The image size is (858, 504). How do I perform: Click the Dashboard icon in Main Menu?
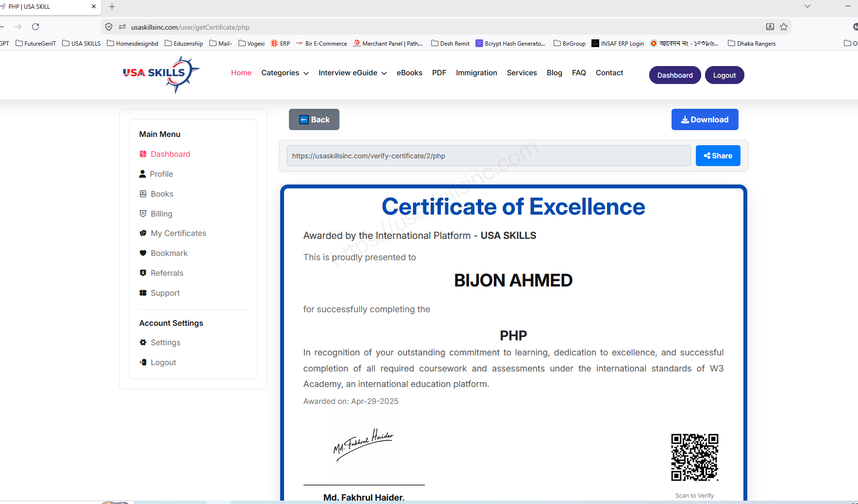[143, 154]
